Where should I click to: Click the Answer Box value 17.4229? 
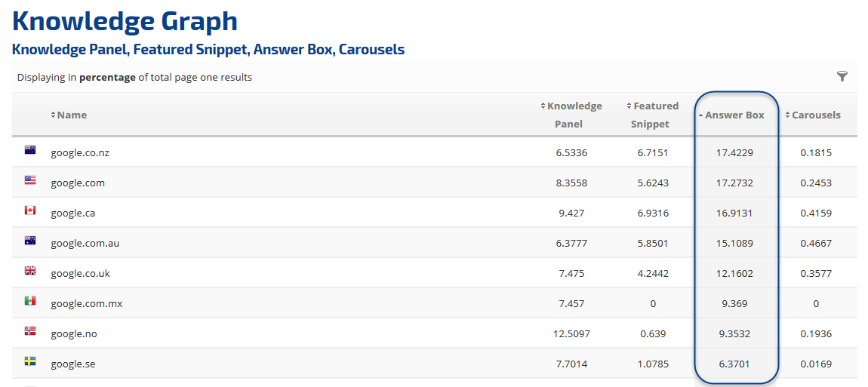click(x=734, y=152)
